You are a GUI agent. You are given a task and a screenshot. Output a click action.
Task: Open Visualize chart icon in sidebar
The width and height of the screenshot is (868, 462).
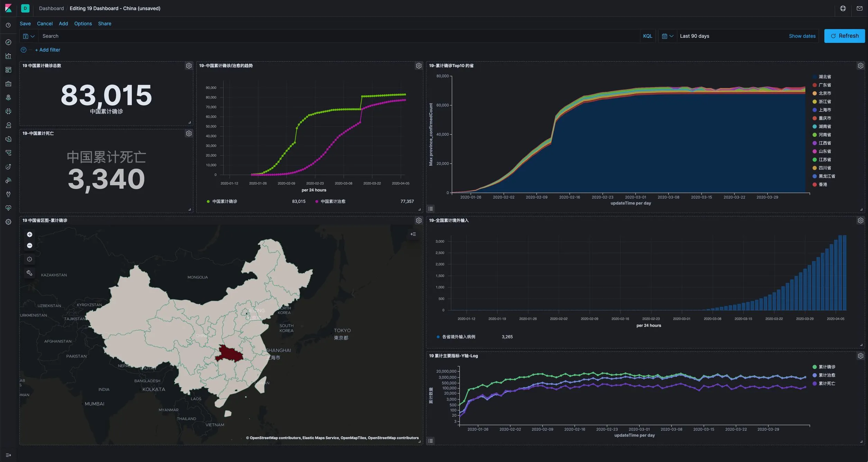[x=8, y=56]
